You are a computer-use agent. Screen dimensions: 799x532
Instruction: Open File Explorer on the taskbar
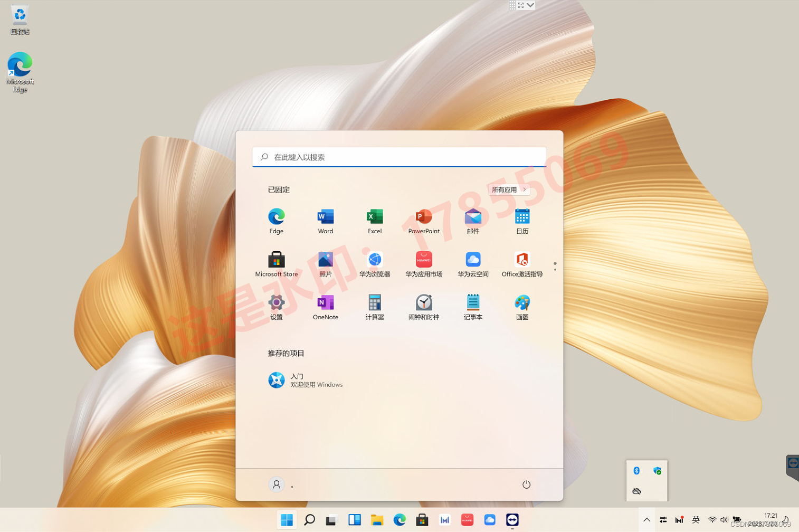click(377, 520)
